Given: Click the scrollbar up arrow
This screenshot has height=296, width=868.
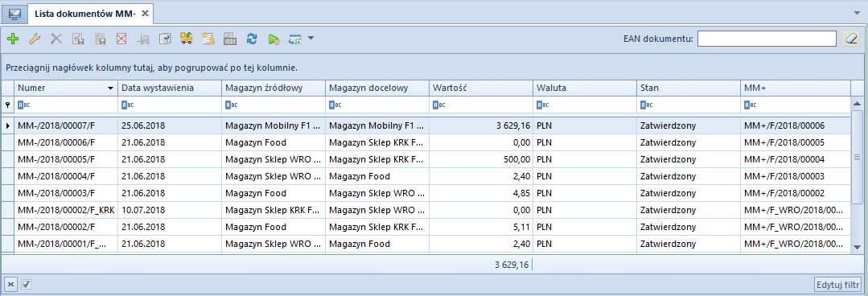Looking at the screenshot, I should tap(857, 104).
